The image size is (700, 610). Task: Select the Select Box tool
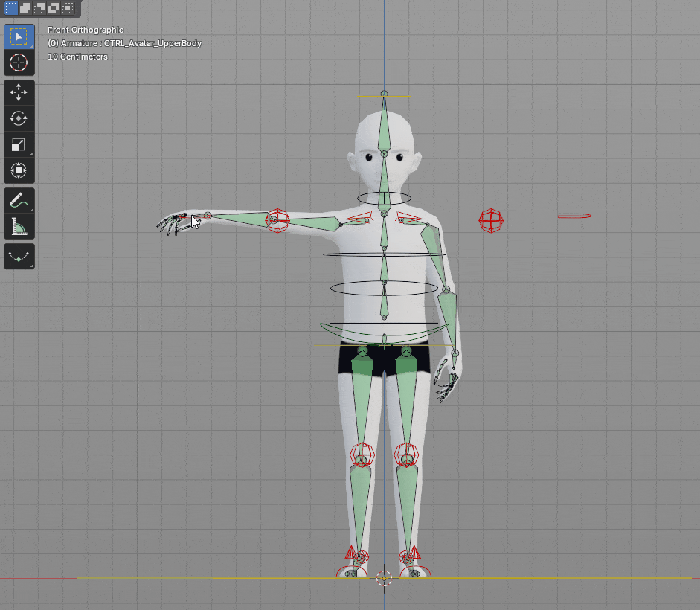[19, 36]
